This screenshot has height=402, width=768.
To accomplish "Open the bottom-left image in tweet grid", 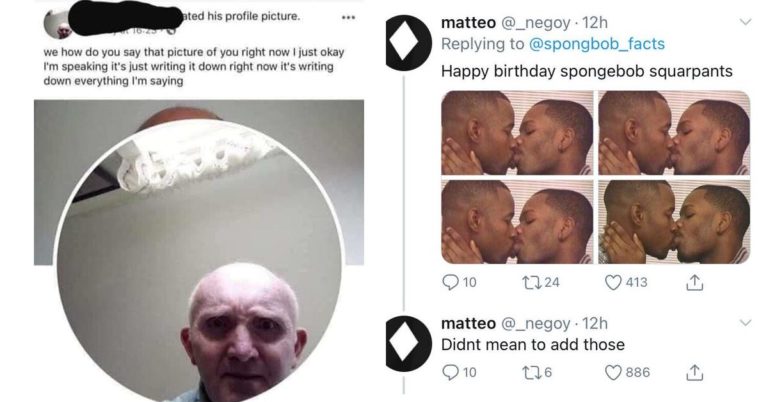I will (517, 221).
